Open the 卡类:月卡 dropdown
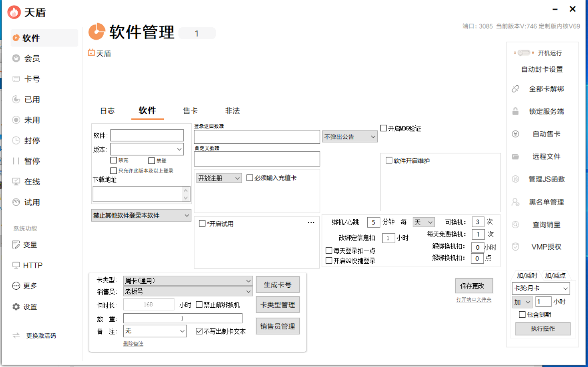The height and width of the screenshot is (367, 588). click(541, 288)
